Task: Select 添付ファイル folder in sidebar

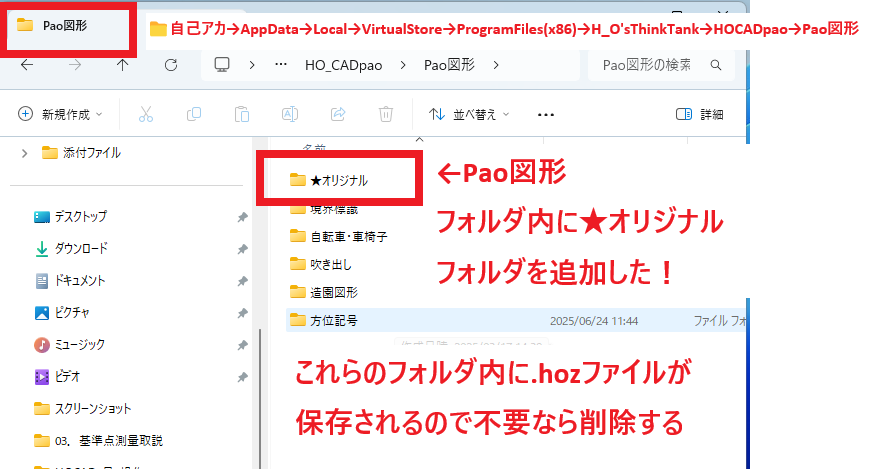Action: pyautogui.click(x=81, y=153)
